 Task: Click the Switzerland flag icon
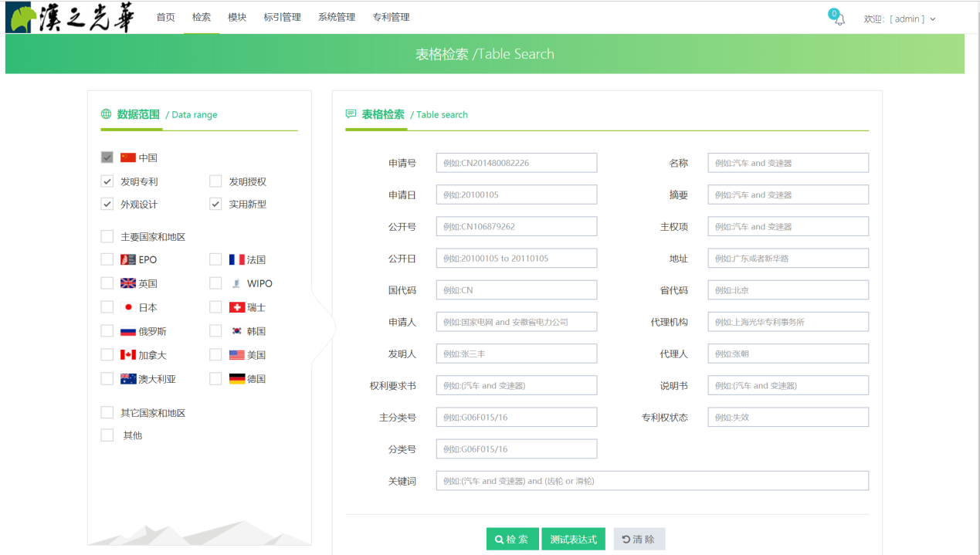(x=236, y=307)
